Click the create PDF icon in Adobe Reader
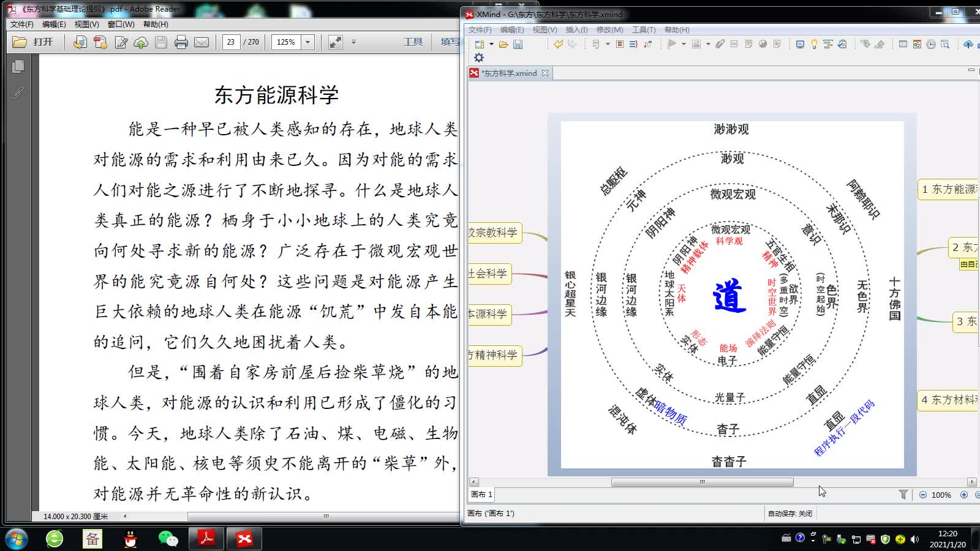This screenshot has width=980, height=551. 100,42
